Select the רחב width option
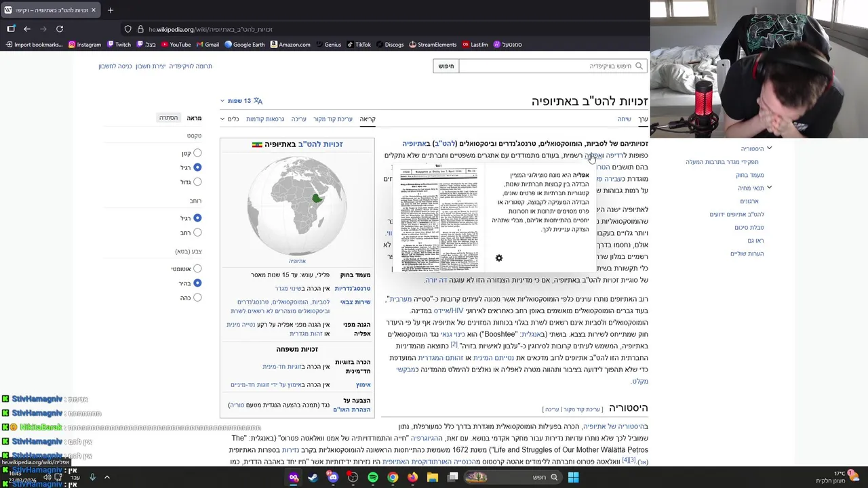Screen dimensions: 868x488 [197, 232]
